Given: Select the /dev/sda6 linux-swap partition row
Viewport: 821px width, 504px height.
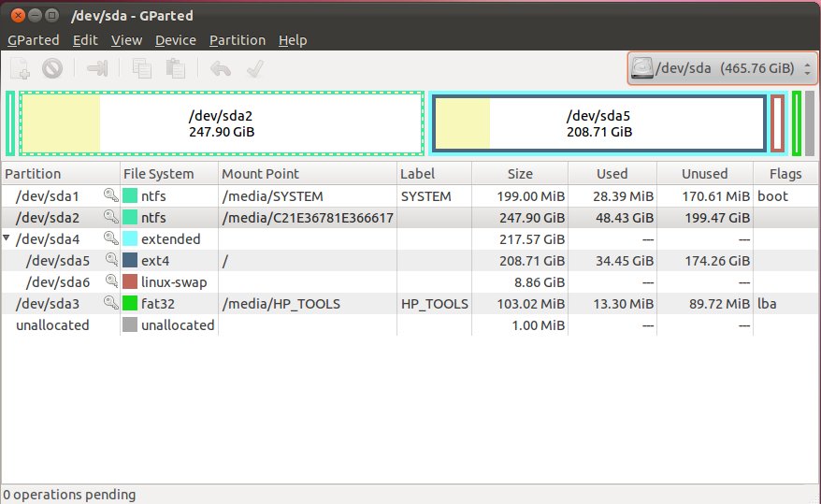Looking at the screenshot, I should tap(410, 282).
